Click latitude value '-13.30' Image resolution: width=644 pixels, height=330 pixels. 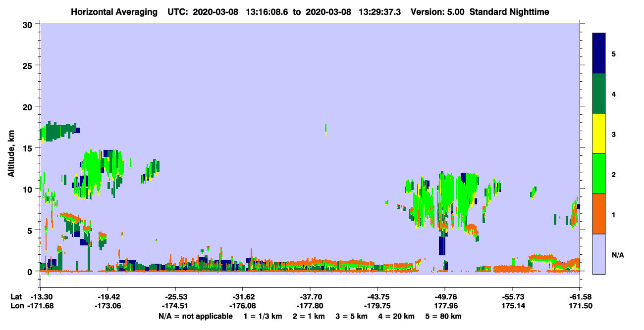pos(41,297)
